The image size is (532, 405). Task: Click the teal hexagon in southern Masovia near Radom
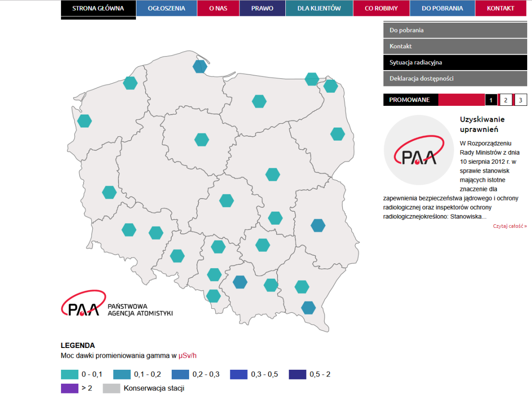coord(275,218)
